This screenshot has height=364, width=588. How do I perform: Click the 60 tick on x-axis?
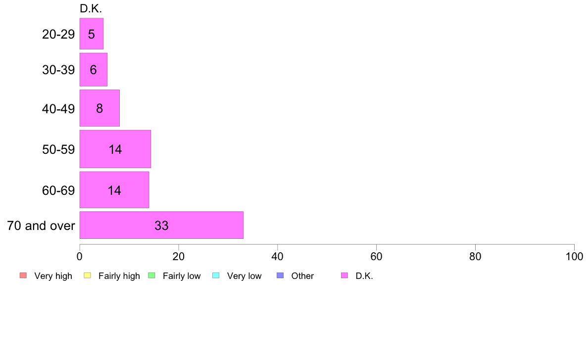point(377,256)
